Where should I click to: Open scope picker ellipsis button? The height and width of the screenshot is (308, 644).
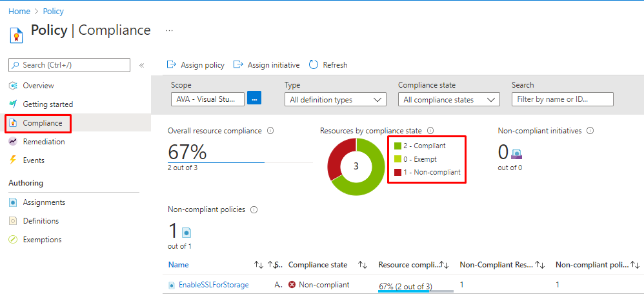tap(254, 99)
